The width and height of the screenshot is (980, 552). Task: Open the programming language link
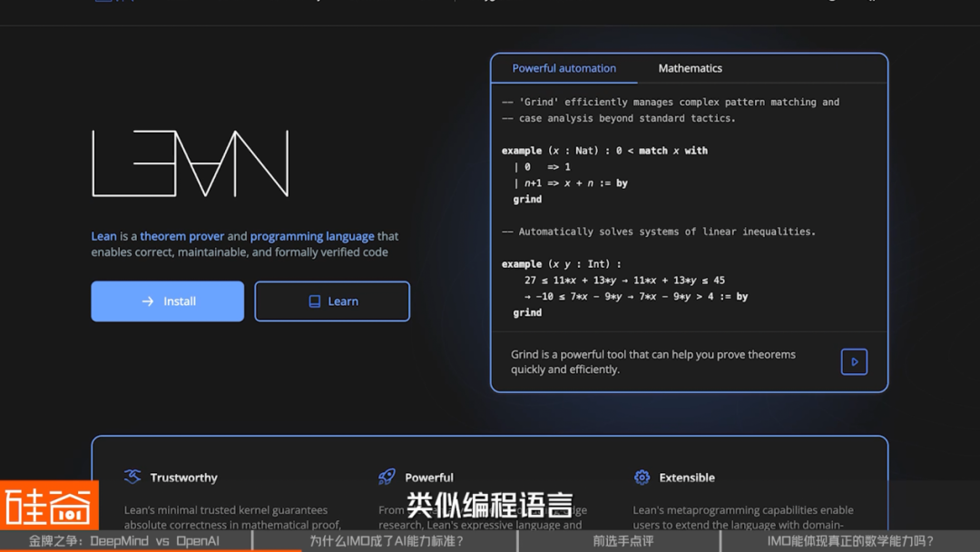pos(312,236)
